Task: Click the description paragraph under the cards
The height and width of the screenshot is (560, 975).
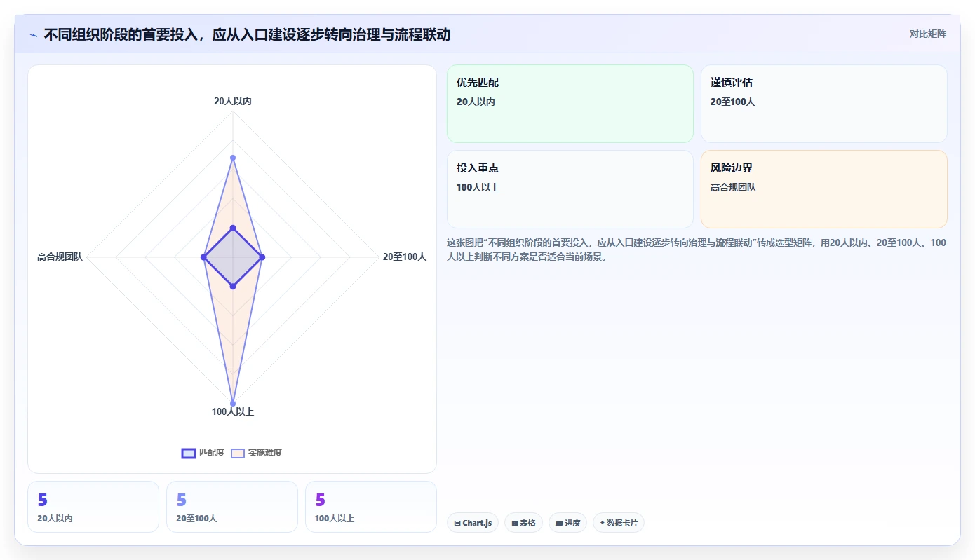Action: pos(697,250)
